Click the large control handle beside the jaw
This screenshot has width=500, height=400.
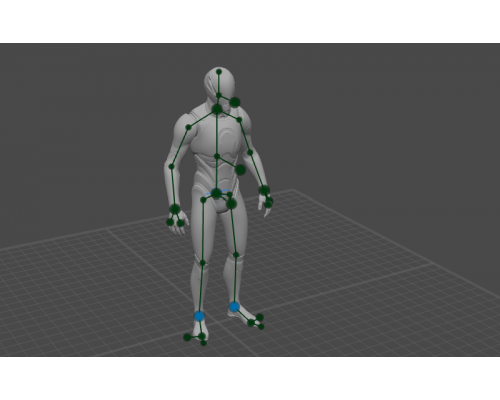(235, 102)
